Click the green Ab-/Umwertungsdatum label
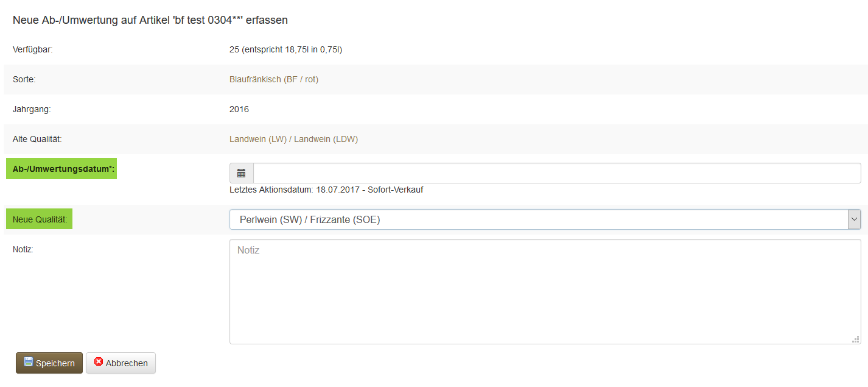 pos(61,169)
